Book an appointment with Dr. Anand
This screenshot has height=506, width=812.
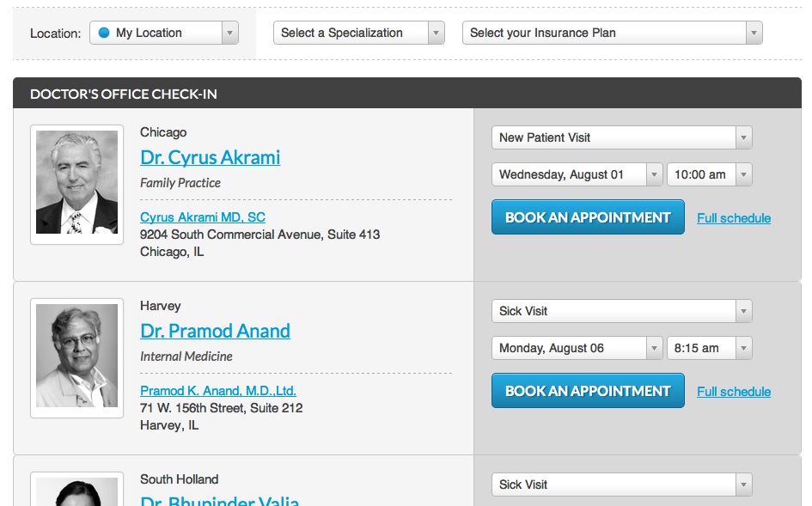pyautogui.click(x=588, y=391)
